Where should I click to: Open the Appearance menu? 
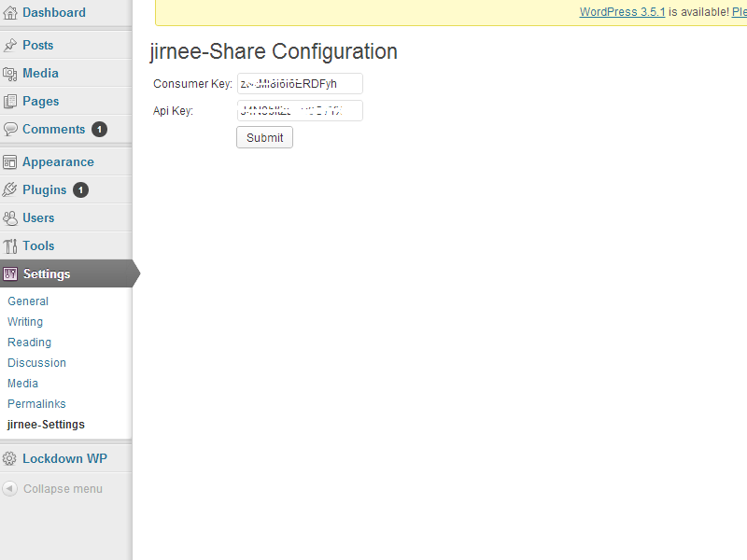[58, 161]
